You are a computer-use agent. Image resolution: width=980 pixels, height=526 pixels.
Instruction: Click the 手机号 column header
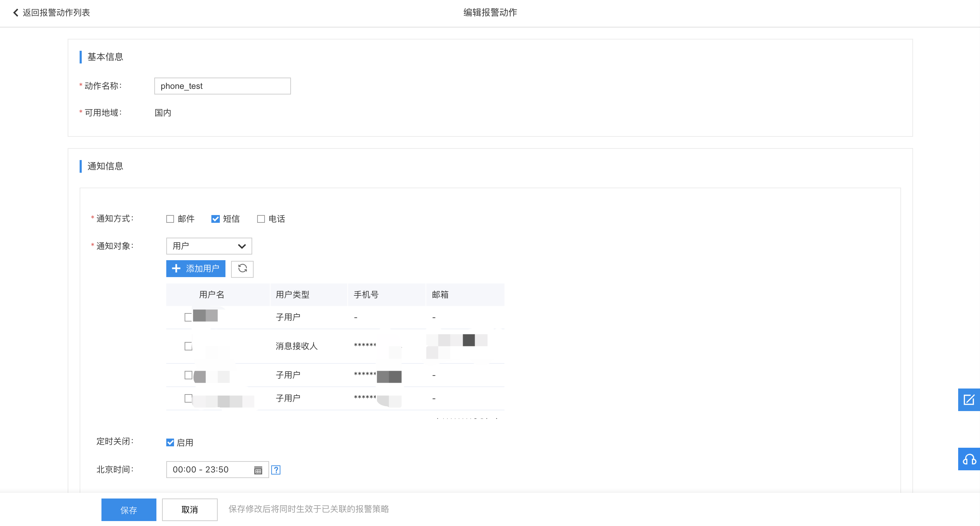(x=366, y=295)
